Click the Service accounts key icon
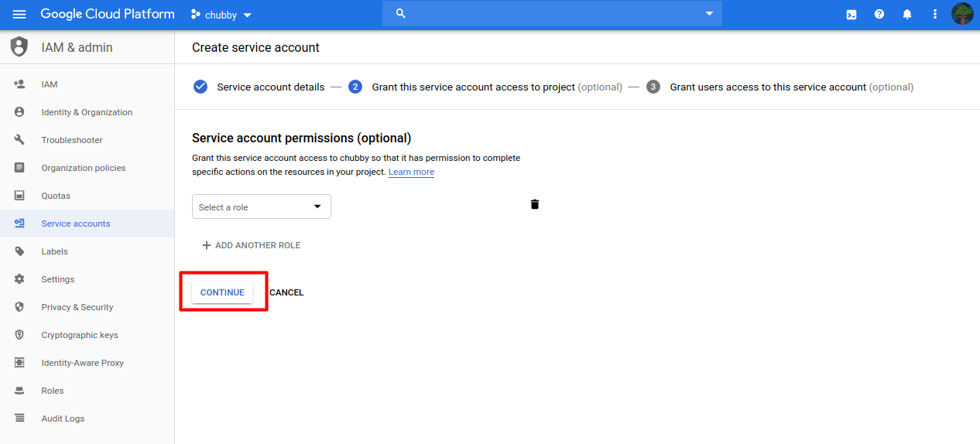Screen dimensions: 980x444 pyautogui.click(x=19, y=224)
